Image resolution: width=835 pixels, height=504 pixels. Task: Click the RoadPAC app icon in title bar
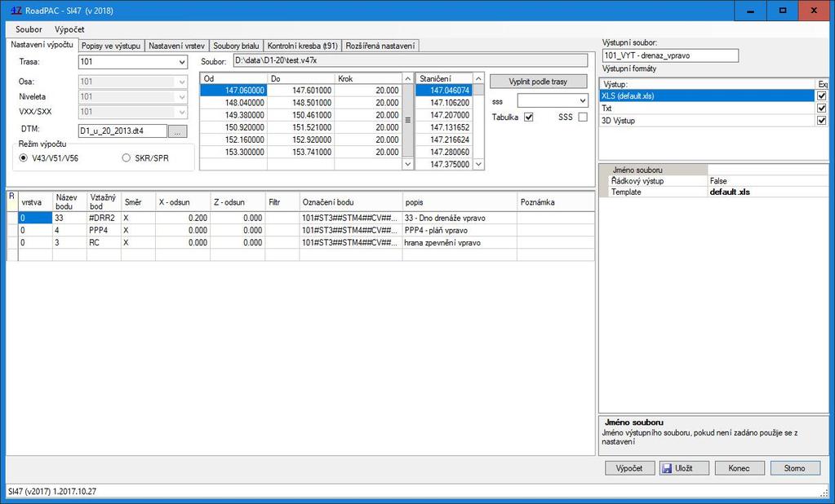tap(16, 10)
